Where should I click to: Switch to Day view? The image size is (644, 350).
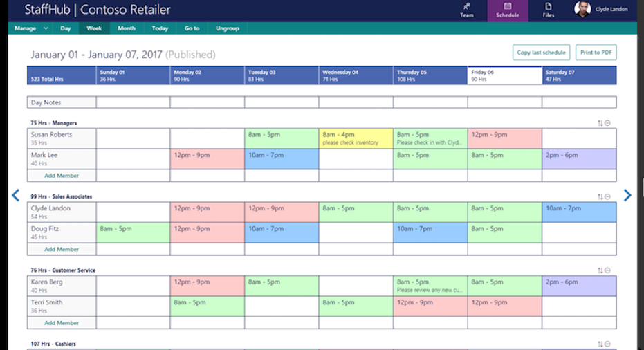pos(65,28)
